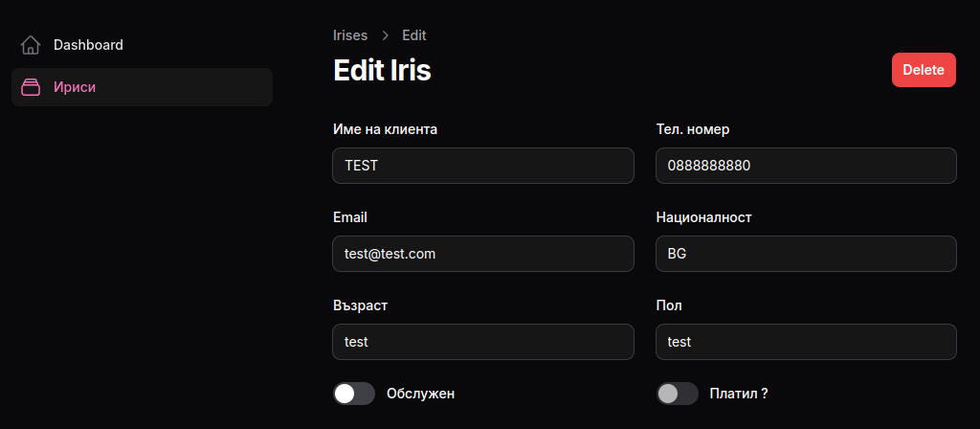This screenshot has width=980, height=429.
Task: Click the Платил ? toggle label text
Action: (x=739, y=394)
